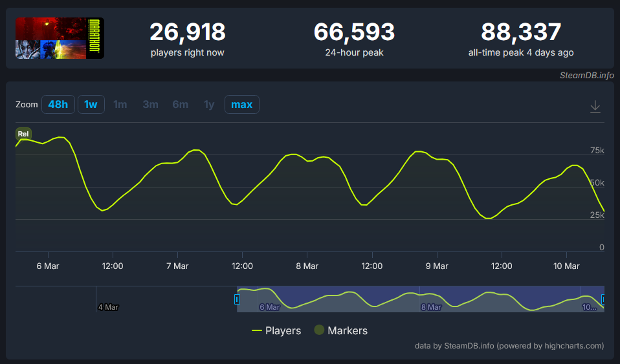Open the SteamDB.info credit link

coord(587,76)
